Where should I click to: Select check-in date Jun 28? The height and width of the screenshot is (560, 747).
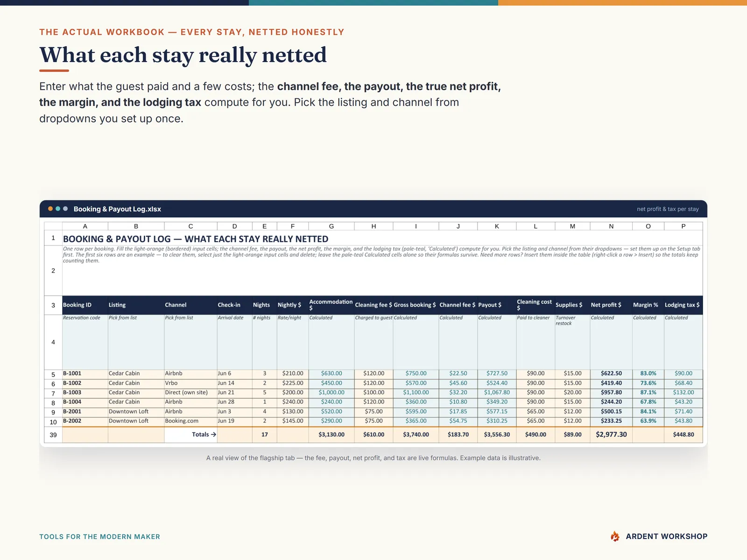coord(234,402)
